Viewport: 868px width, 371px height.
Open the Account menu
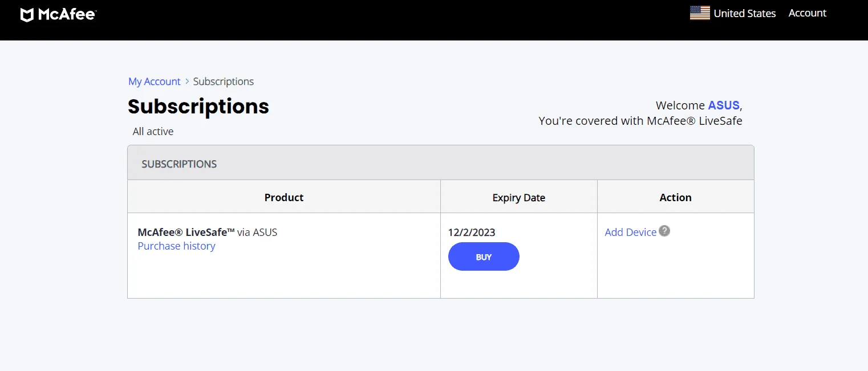click(807, 13)
